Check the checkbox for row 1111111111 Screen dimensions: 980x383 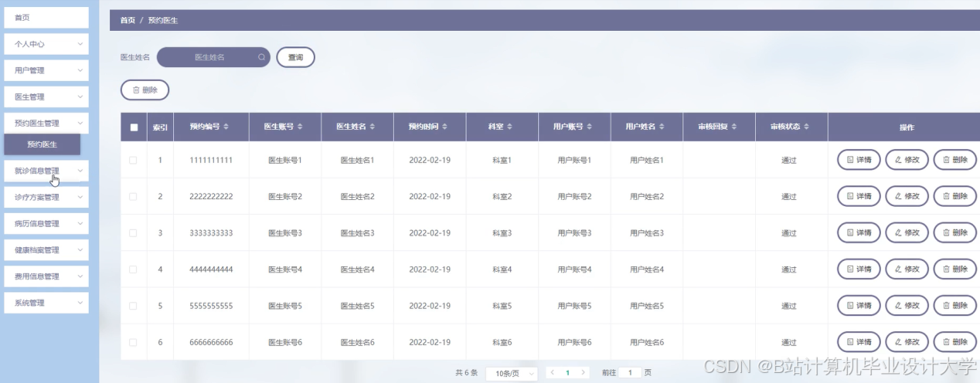133,161
